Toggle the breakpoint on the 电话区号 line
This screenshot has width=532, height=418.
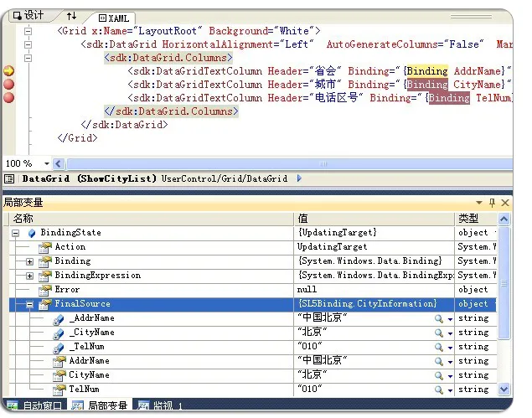[x=9, y=98]
